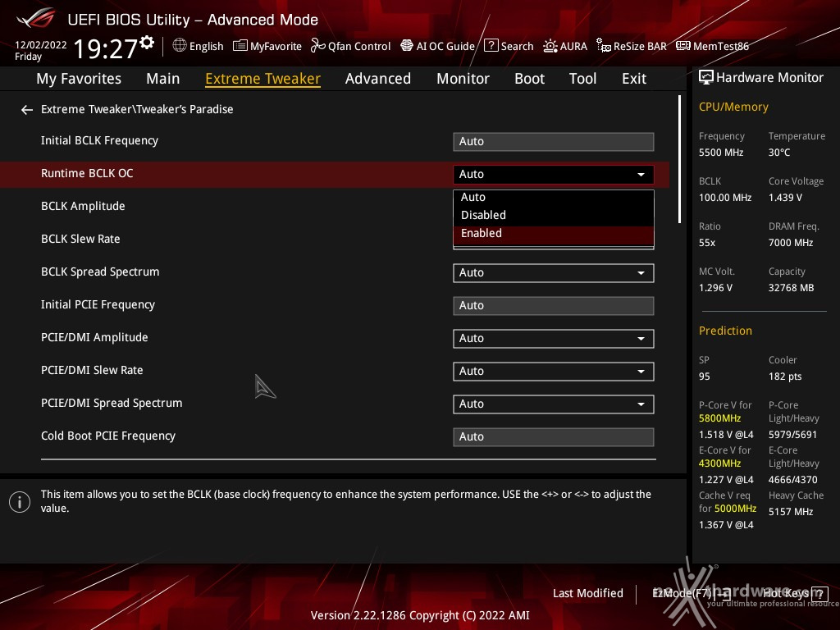Image resolution: width=840 pixels, height=630 pixels.
Task: Open time settings gear icon
Action: coord(147,43)
